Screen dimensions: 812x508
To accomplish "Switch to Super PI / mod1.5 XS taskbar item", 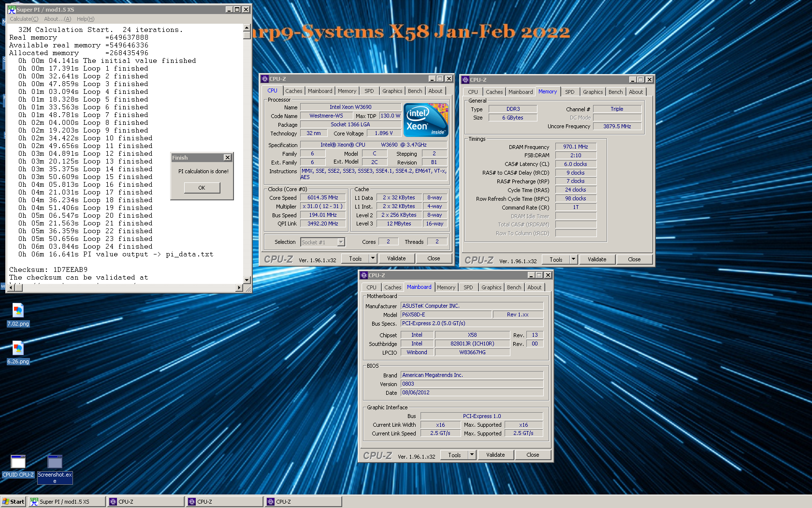I will [x=67, y=502].
